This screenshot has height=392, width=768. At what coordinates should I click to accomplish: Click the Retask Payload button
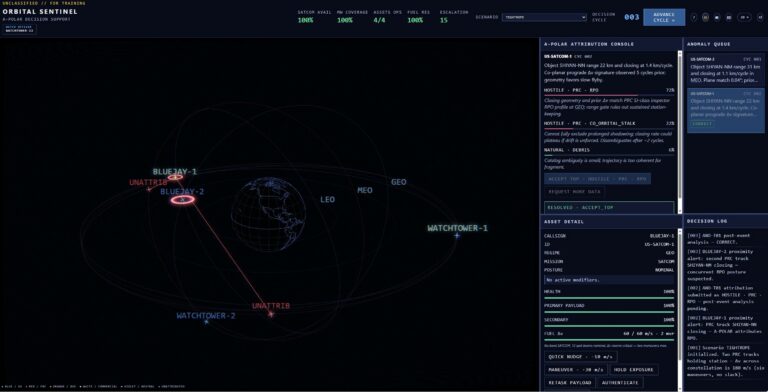coord(570,383)
